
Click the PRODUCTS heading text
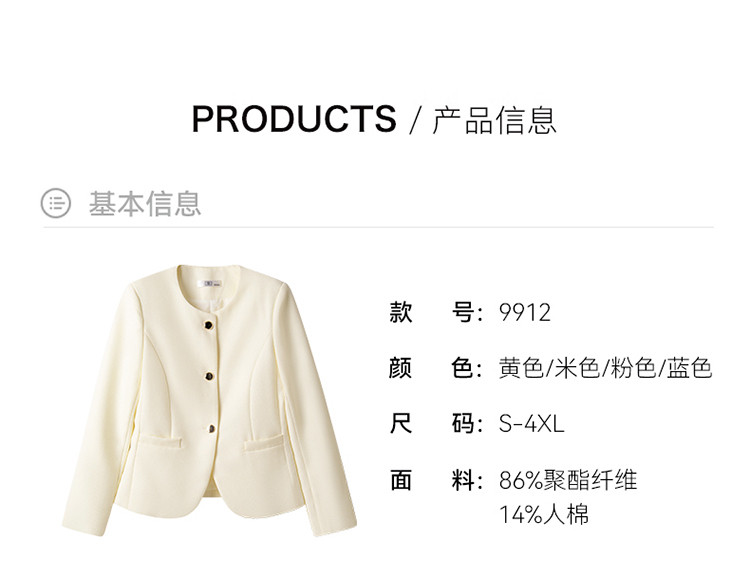tap(294, 119)
